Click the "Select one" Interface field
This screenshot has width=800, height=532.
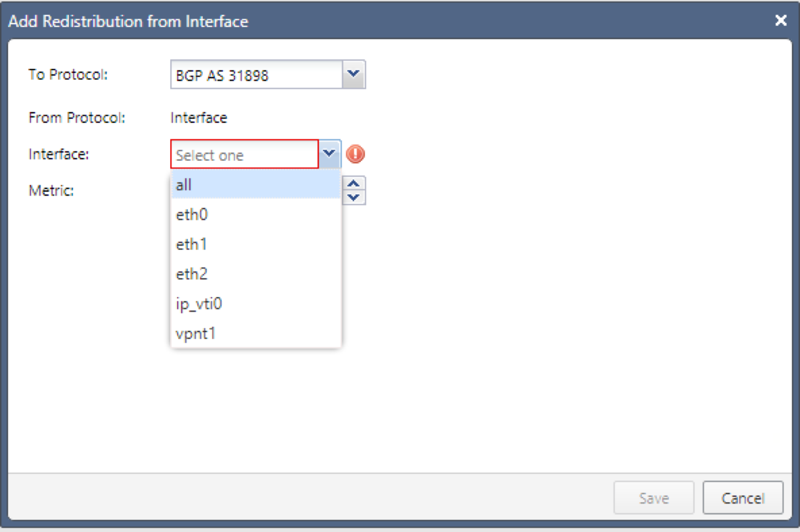244,155
